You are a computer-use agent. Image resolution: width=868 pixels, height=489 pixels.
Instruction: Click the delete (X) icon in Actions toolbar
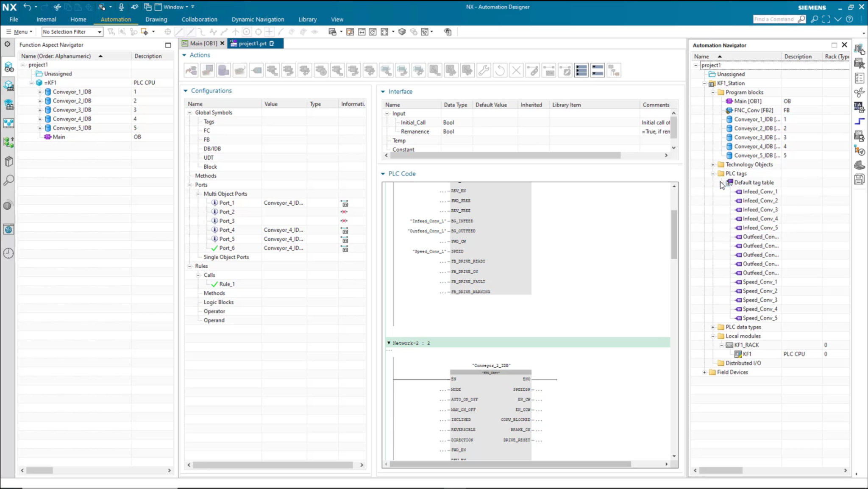(x=516, y=70)
